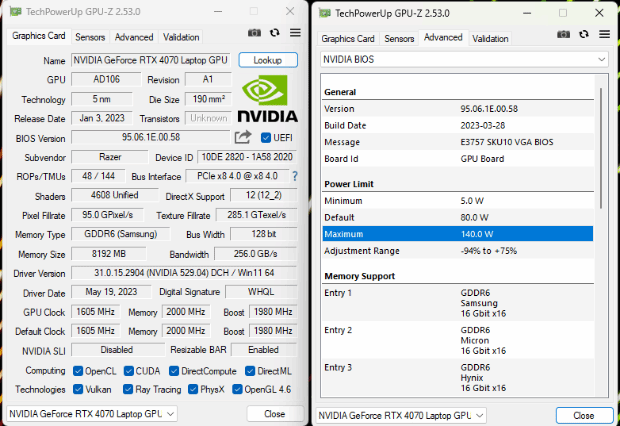Click screenshot camera icon in right GPU-Z window

(x=563, y=34)
